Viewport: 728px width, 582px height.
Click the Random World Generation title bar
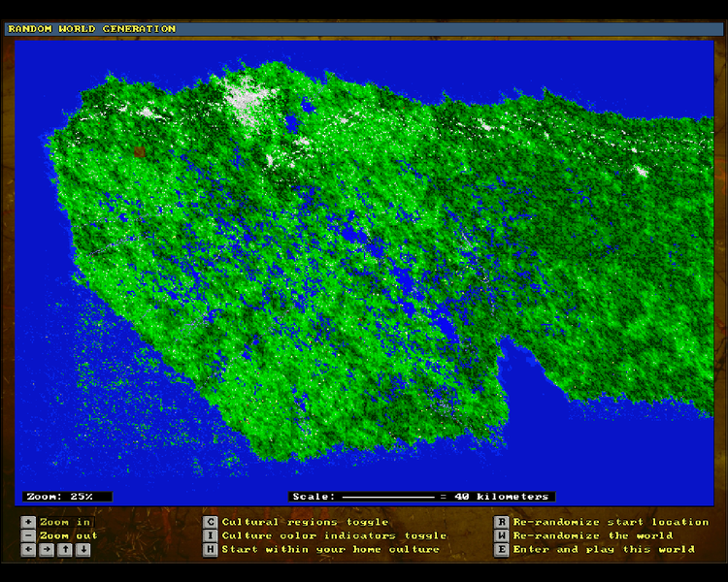tap(363, 29)
